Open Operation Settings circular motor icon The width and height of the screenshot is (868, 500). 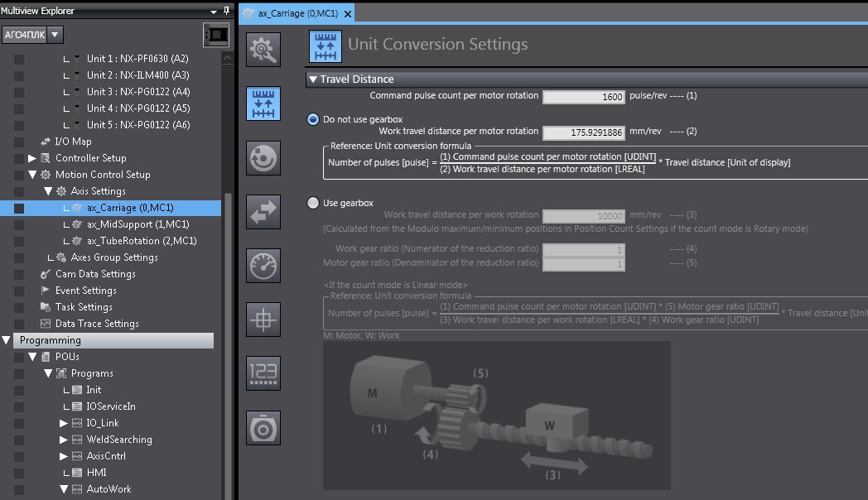263,157
